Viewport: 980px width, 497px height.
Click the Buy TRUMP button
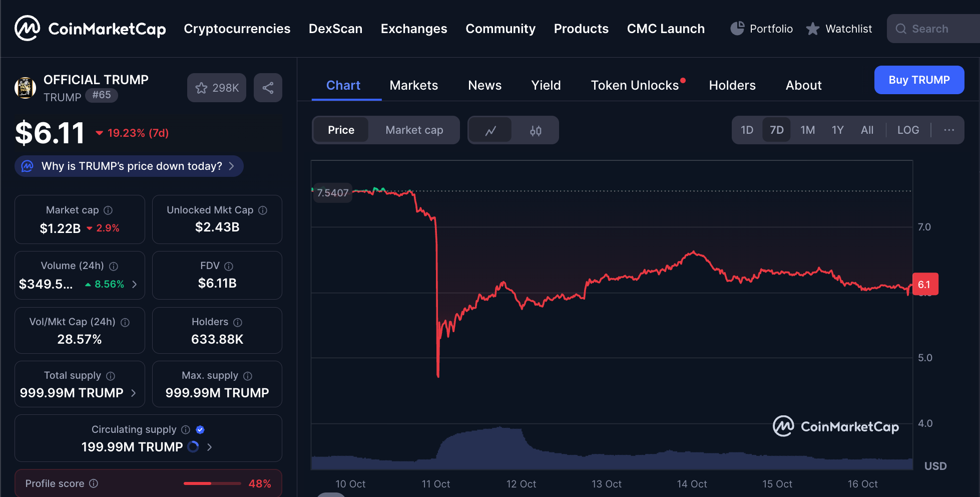click(918, 80)
